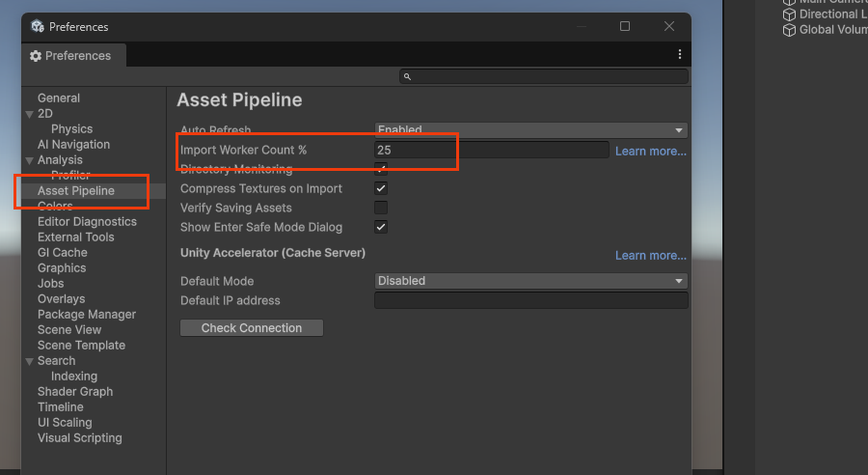Open Learn more link beside Import Worker Count
Screen dimensions: 868x475
pyautogui.click(x=651, y=151)
